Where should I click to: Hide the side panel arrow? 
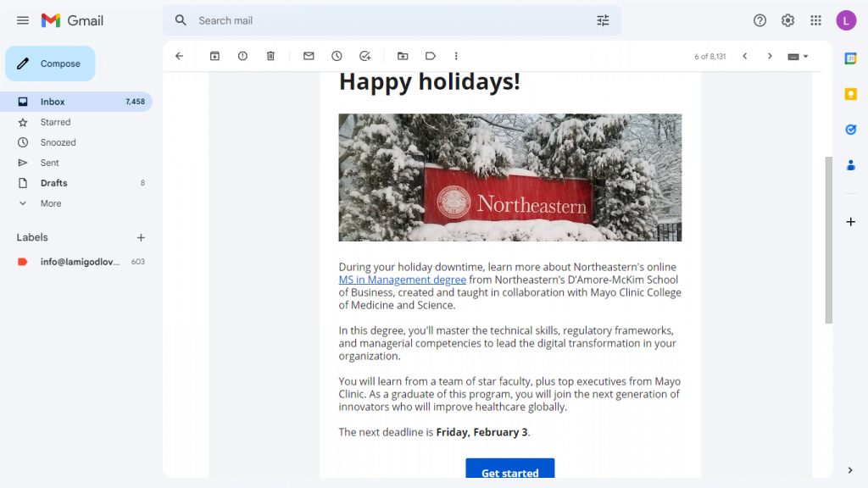point(850,470)
